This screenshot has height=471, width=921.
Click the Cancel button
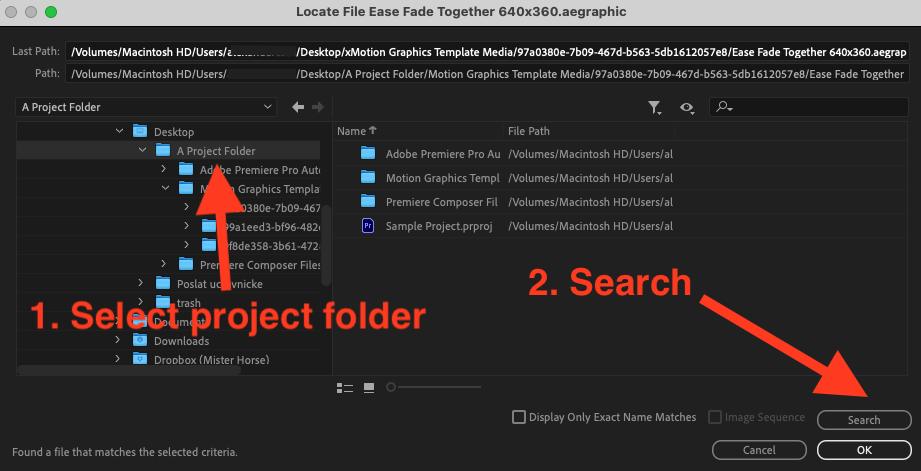click(759, 450)
